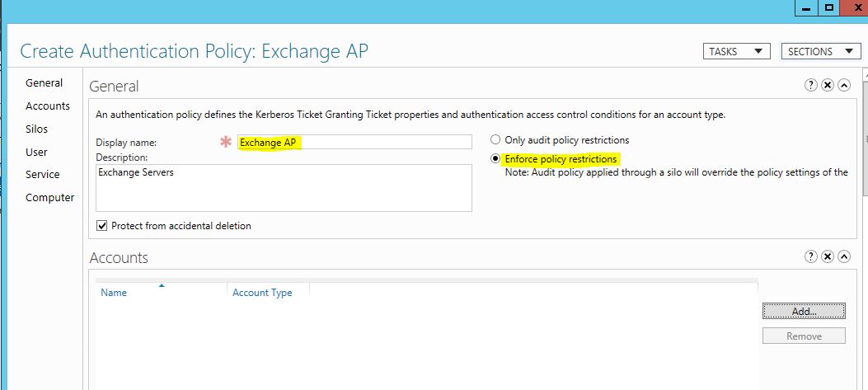Go to Silos in left navigation
Viewport: 868px width, 390px height.
click(36, 129)
